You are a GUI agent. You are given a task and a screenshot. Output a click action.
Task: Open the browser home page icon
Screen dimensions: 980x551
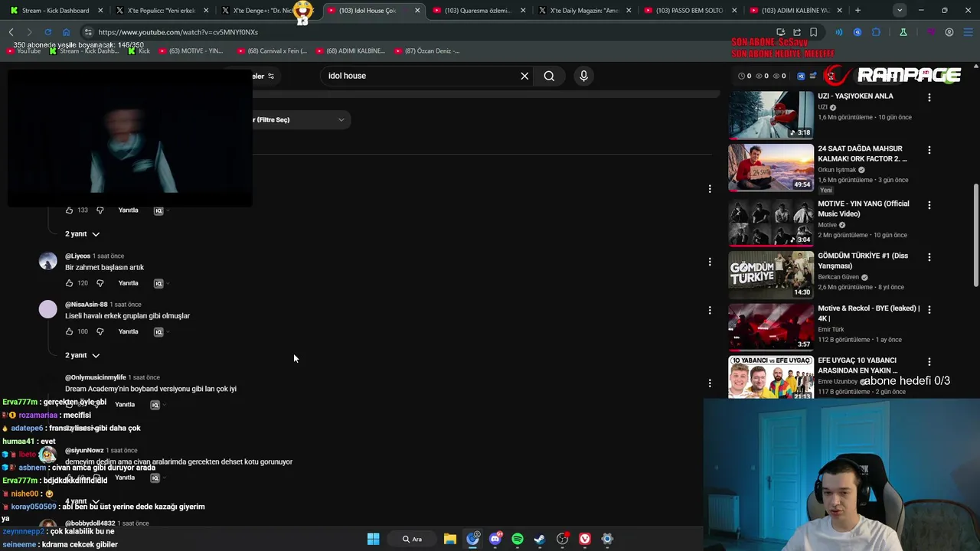[66, 32]
